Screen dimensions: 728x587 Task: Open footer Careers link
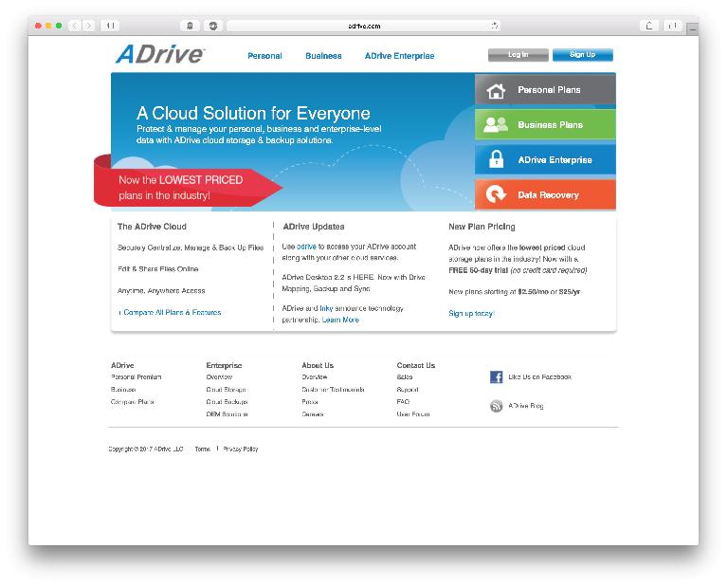[x=313, y=414]
